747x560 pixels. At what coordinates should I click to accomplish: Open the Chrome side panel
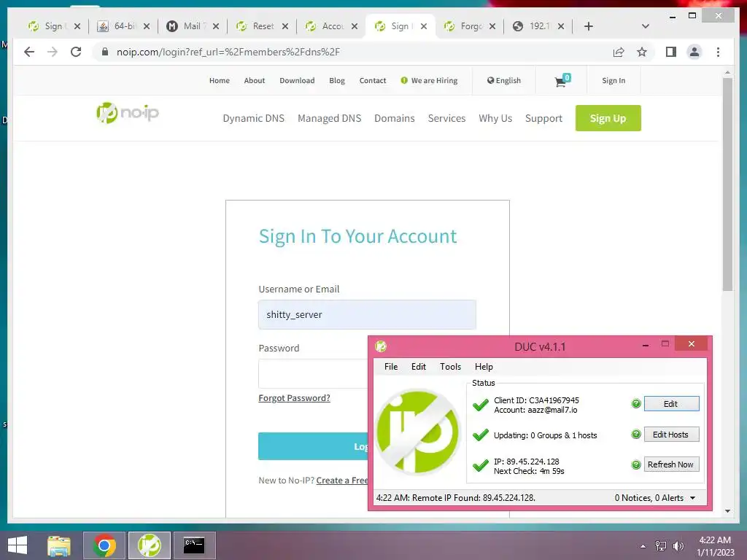pyautogui.click(x=671, y=52)
